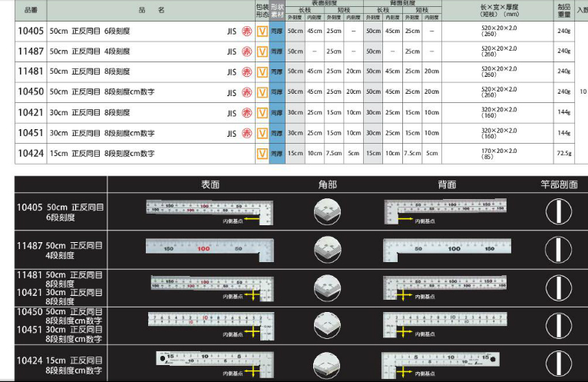Click the corner detail round image for 11487
The image size is (588, 382).
tap(327, 249)
